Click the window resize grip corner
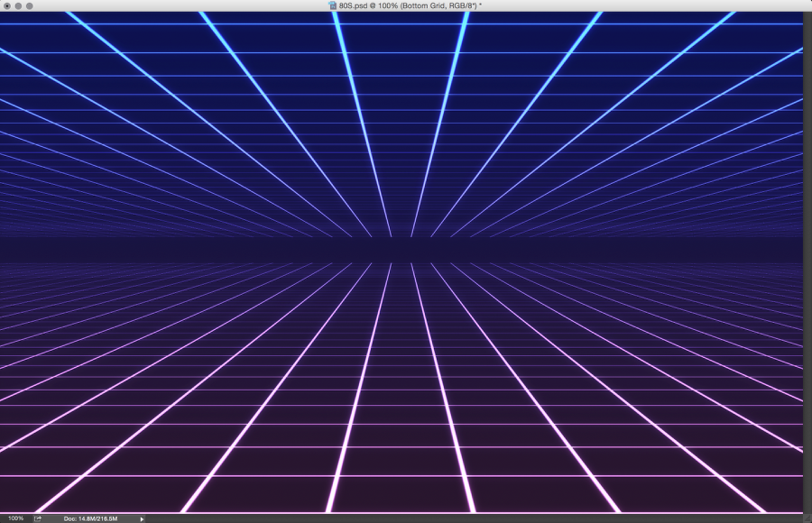812x523 pixels. pos(807,518)
